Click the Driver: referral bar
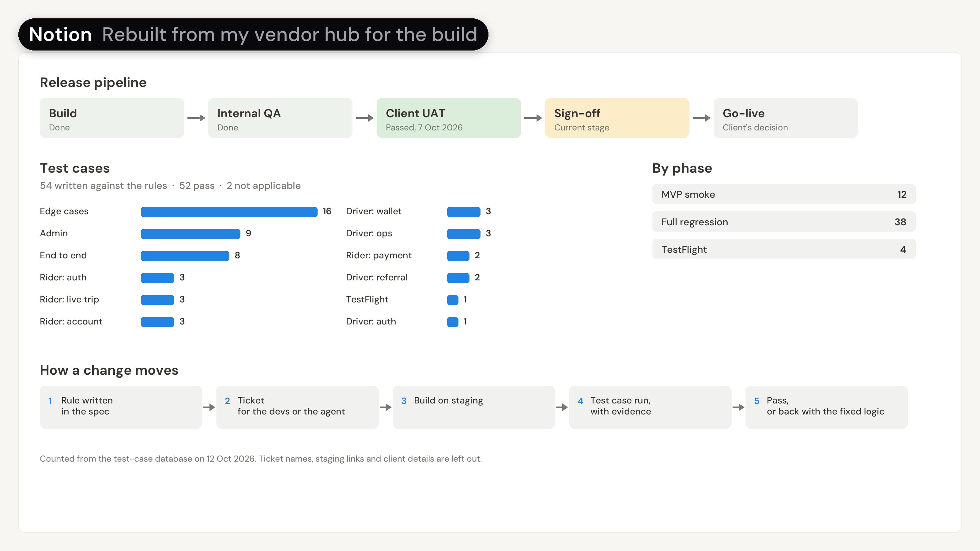Screen dimensions: 980x551 (458, 278)
